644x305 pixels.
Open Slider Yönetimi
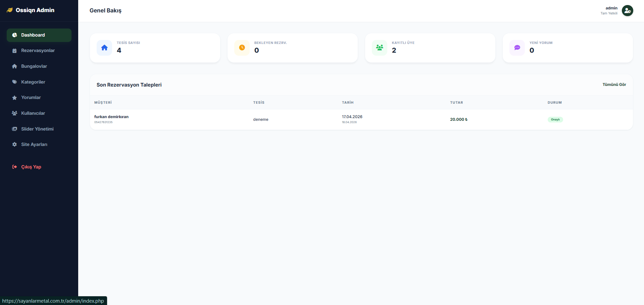tap(39, 129)
